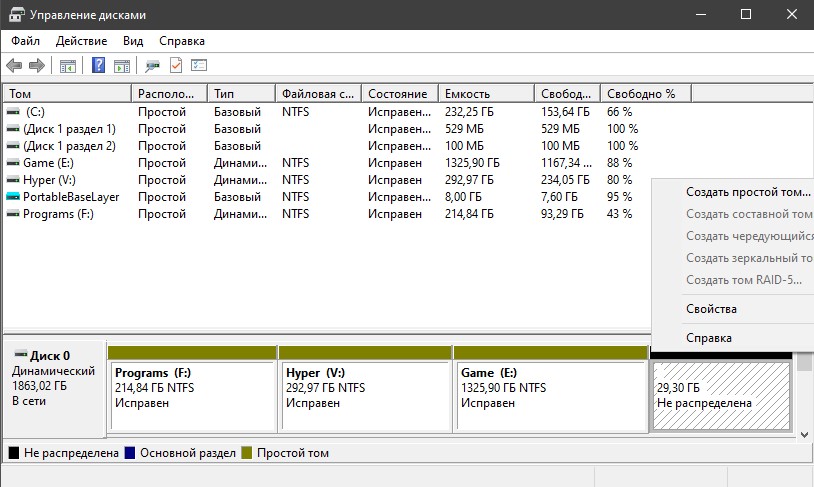Click the Диск 0 disk icon
Viewport: 814px width, 487px height.
tap(21, 355)
